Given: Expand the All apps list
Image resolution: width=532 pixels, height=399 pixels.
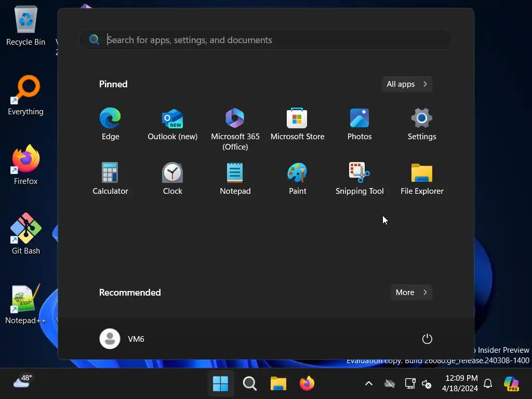Looking at the screenshot, I should point(406,84).
